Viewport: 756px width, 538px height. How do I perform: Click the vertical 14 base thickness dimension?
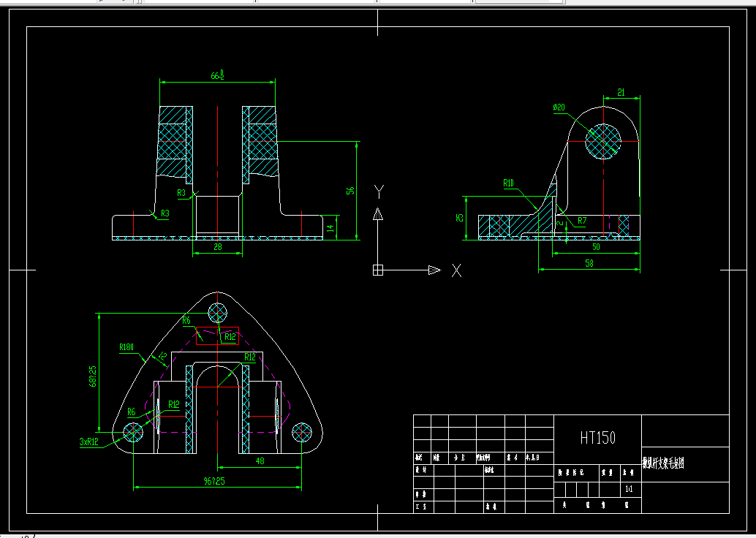tap(330, 227)
